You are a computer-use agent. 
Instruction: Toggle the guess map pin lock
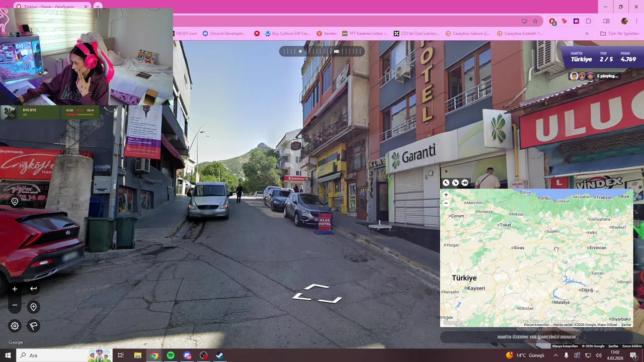pyautogui.click(x=465, y=183)
